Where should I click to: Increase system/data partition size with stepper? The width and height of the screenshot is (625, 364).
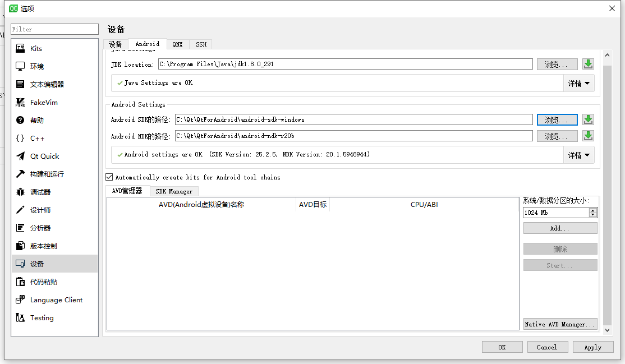(x=594, y=210)
